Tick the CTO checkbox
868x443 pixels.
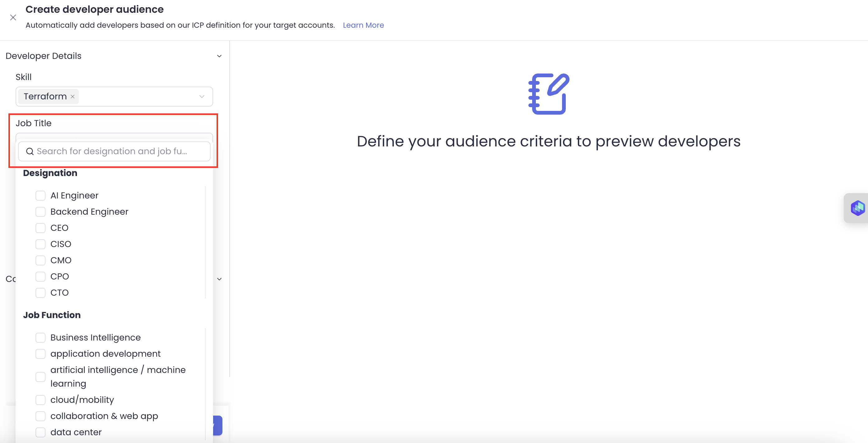41,293
